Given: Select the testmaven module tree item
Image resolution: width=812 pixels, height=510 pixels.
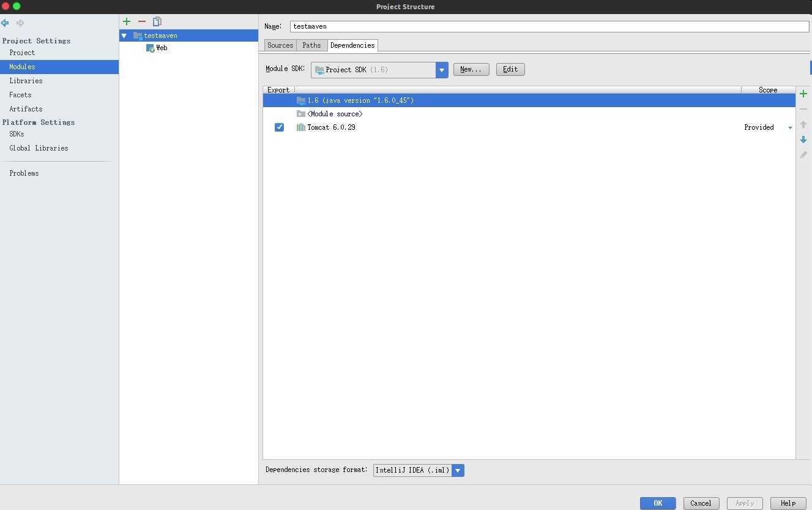Looking at the screenshot, I should 188,36.
